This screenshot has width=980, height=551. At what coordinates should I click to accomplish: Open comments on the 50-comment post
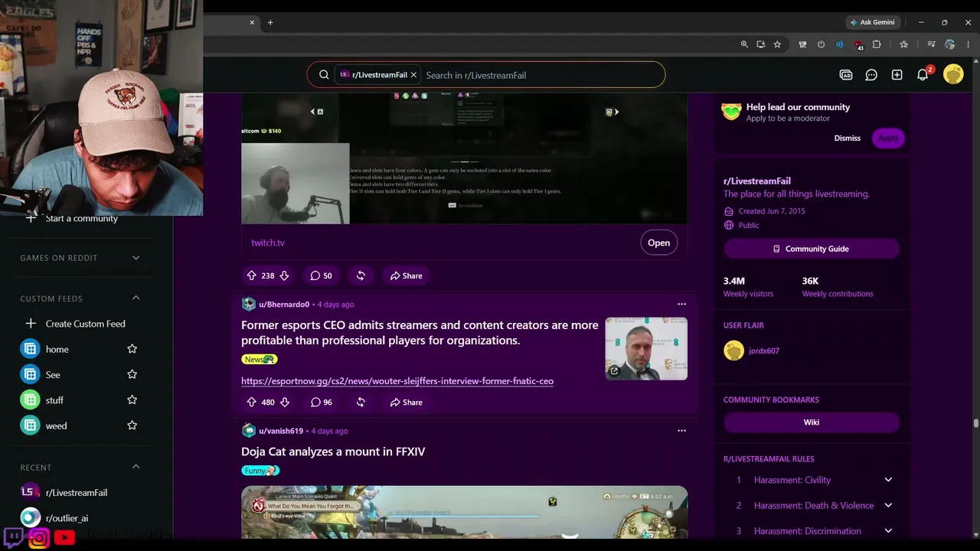321,275
